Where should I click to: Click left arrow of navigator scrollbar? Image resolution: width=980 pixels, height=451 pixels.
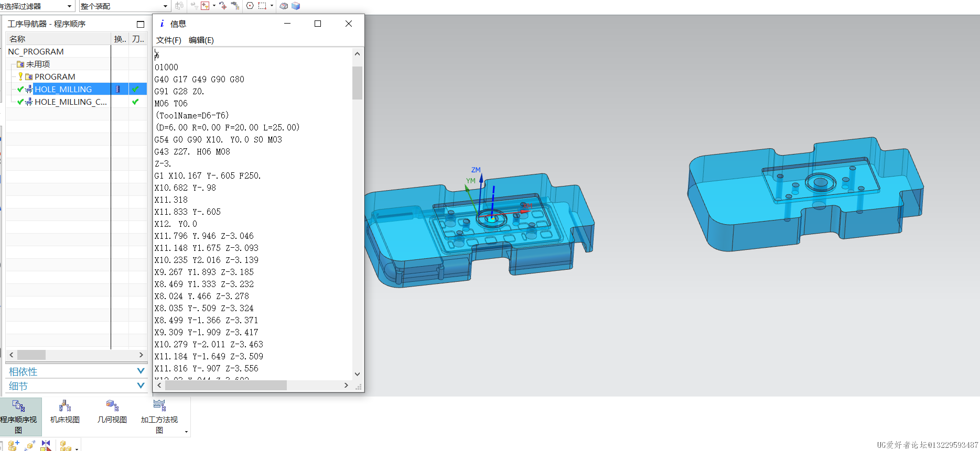click(x=11, y=355)
